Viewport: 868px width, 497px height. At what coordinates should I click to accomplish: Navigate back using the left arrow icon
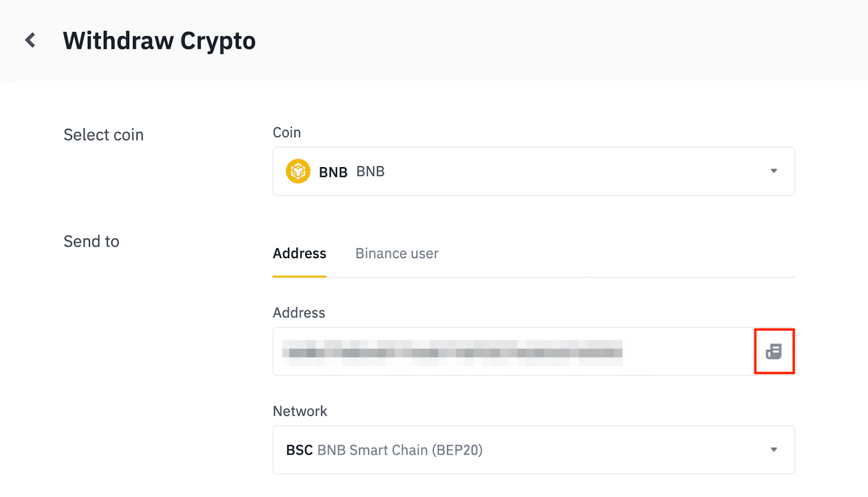(30, 40)
